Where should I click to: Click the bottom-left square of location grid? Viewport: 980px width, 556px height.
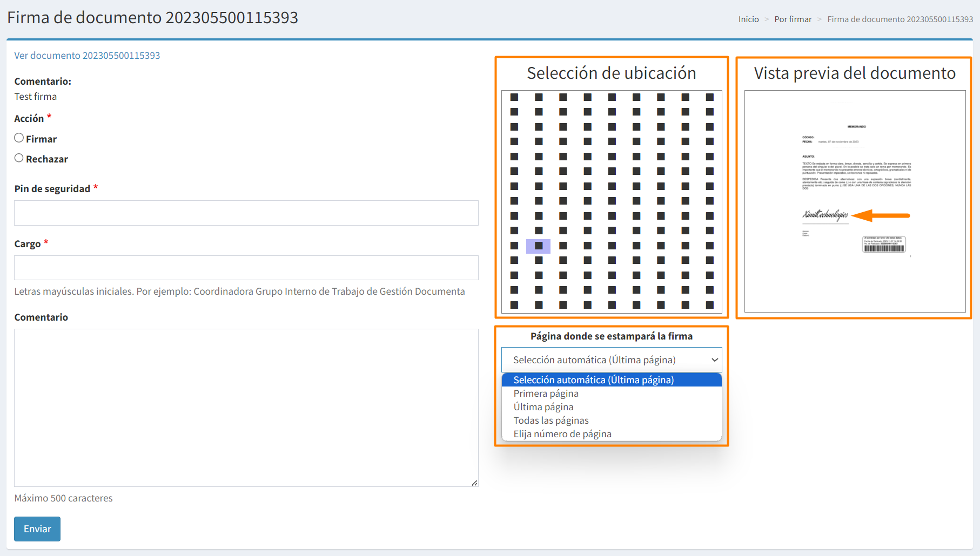pos(514,305)
